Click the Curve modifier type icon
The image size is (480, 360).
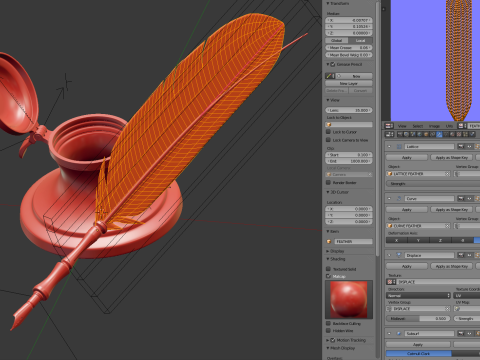(x=399, y=199)
